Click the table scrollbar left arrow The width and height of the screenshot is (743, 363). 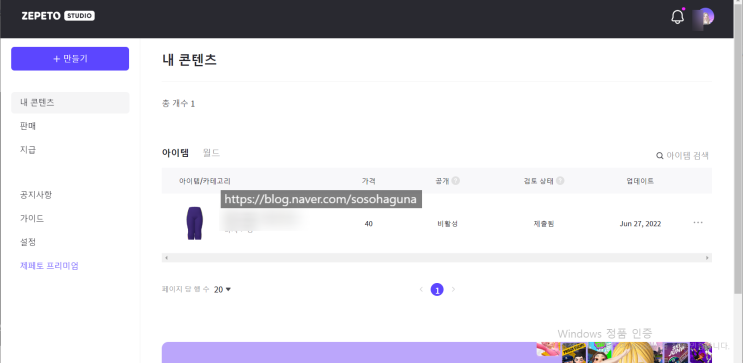[166, 258]
